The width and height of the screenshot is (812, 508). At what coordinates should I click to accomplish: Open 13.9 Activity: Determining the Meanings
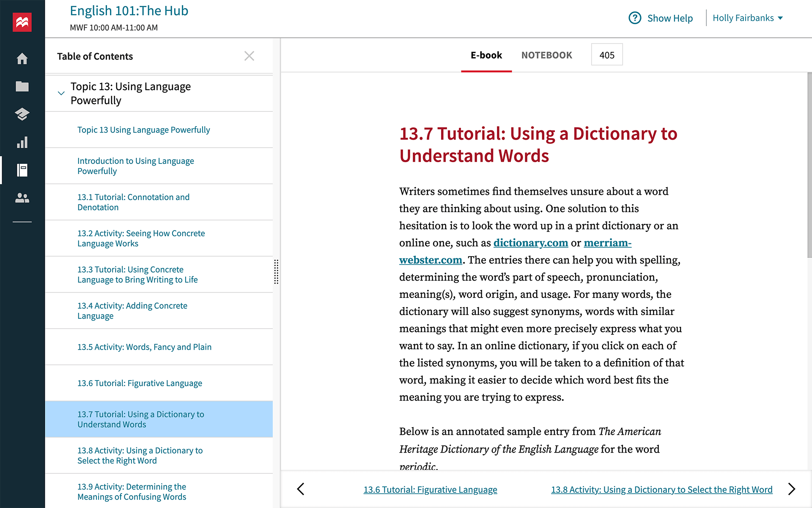coord(159,491)
